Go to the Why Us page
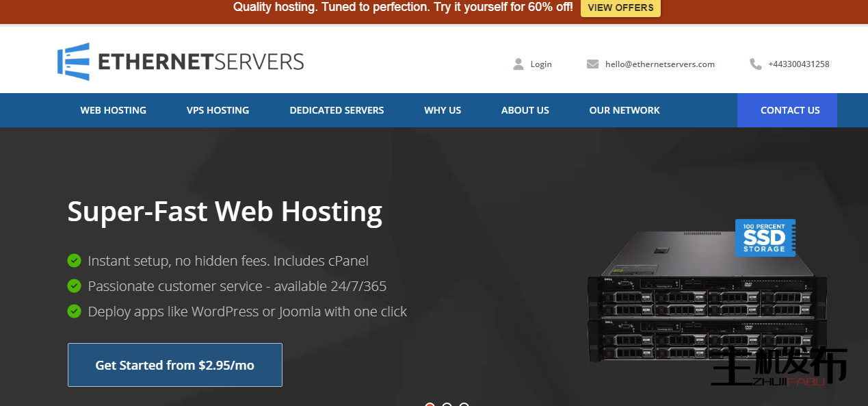 pos(443,110)
